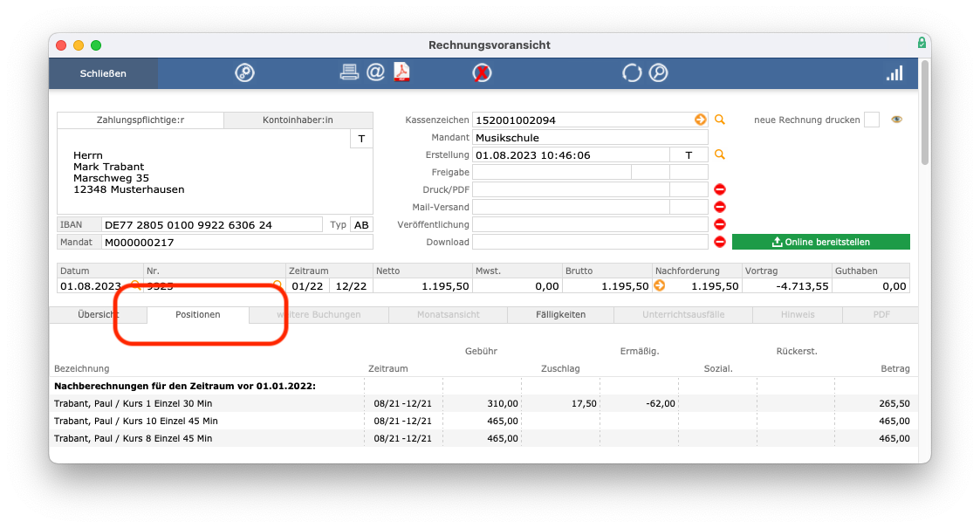980x528 pixels.
Task: Click the IBAN input field
Action: [212, 225]
